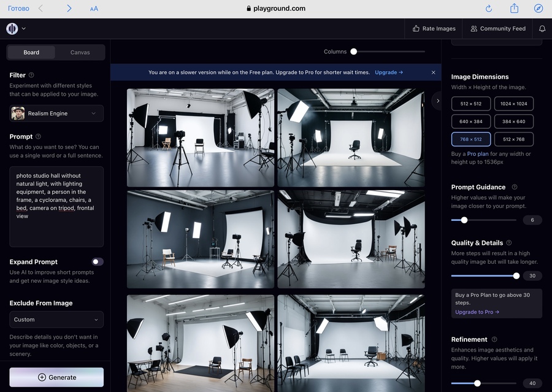Open AA text size options
This screenshot has width=552, height=392.
point(94,9)
